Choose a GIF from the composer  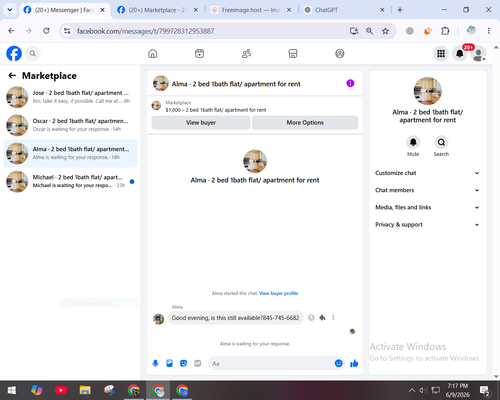pyautogui.click(x=198, y=363)
